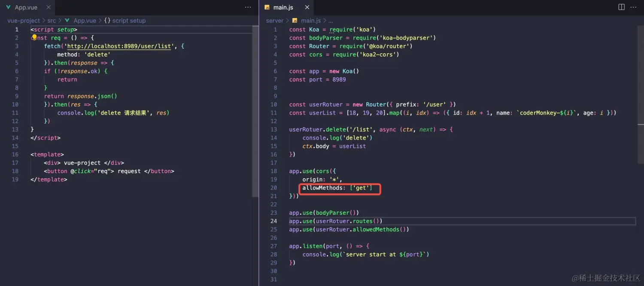Image resolution: width=644 pixels, height=286 pixels.
Task: Click the origin: '*' line
Action: pos(322,180)
